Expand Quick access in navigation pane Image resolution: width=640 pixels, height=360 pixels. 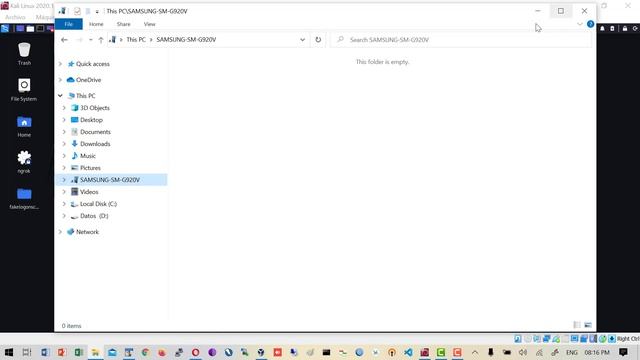click(x=60, y=64)
